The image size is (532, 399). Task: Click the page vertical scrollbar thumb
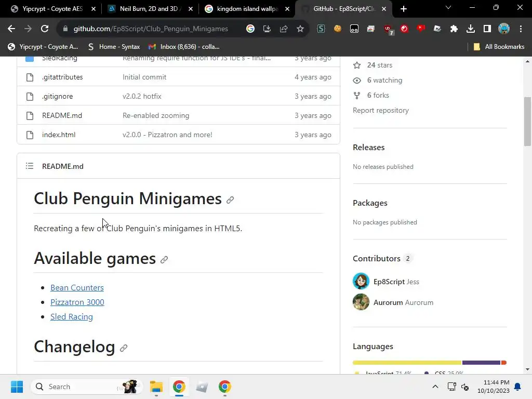coord(527,122)
